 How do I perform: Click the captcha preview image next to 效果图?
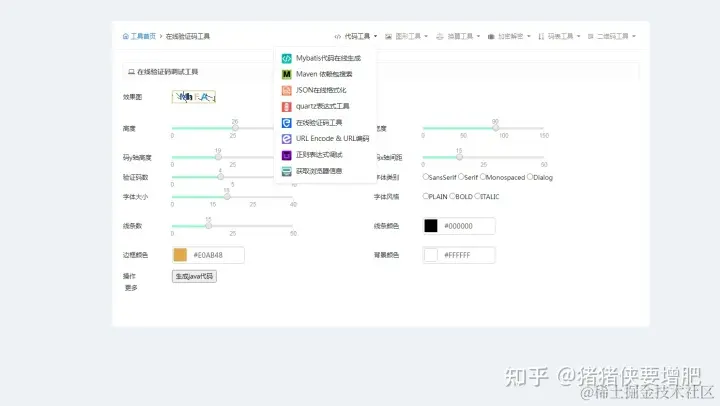(x=194, y=97)
